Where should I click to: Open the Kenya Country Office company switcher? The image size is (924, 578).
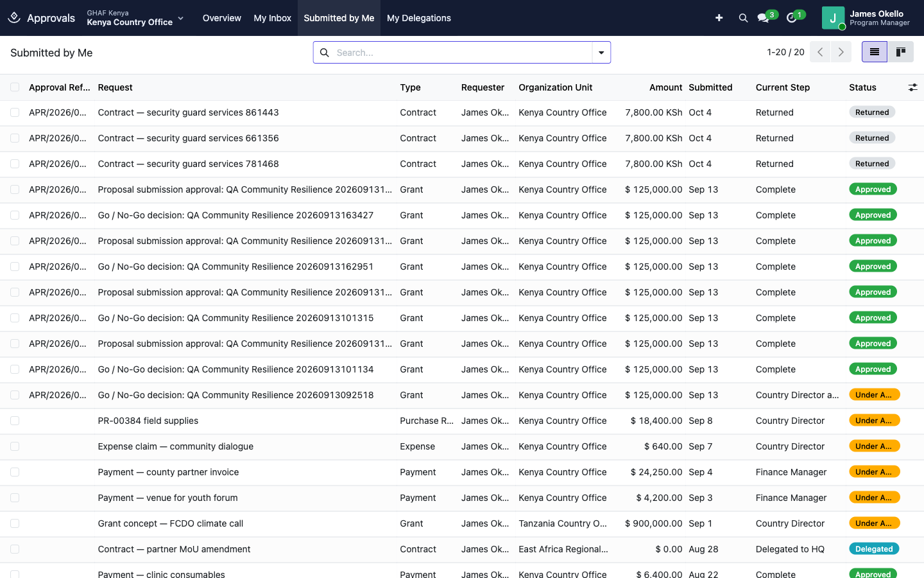tap(135, 18)
